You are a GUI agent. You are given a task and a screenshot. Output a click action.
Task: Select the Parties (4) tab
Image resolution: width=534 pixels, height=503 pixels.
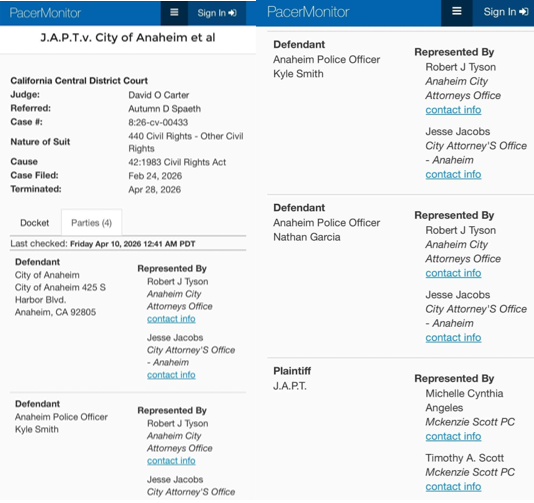point(91,223)
